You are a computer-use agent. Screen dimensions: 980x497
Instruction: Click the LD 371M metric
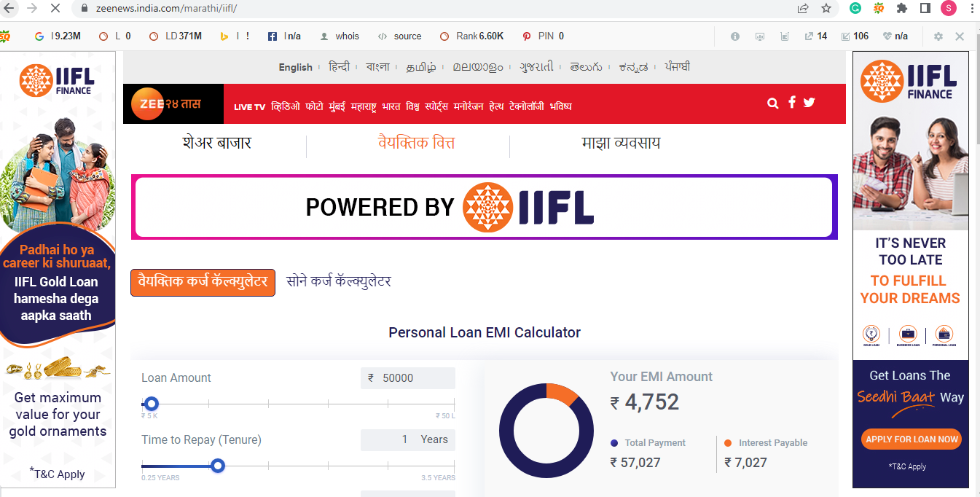click(x=175, y=36)
